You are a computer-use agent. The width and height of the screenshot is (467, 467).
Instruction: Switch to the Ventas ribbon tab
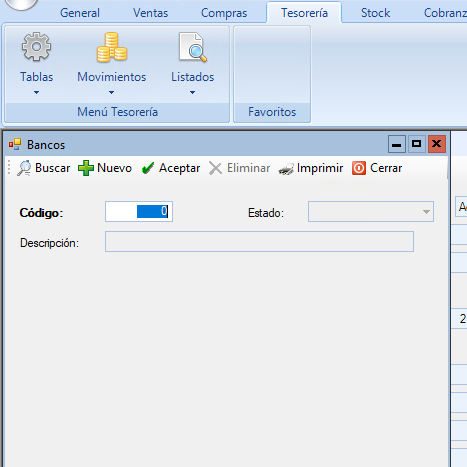150,13
